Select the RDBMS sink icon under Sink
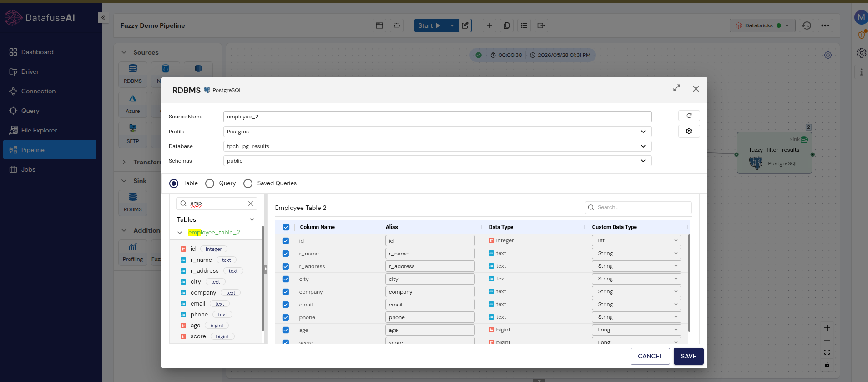Image resolution: width=868 pixels, height=382 pixels. tap(133, 202)
